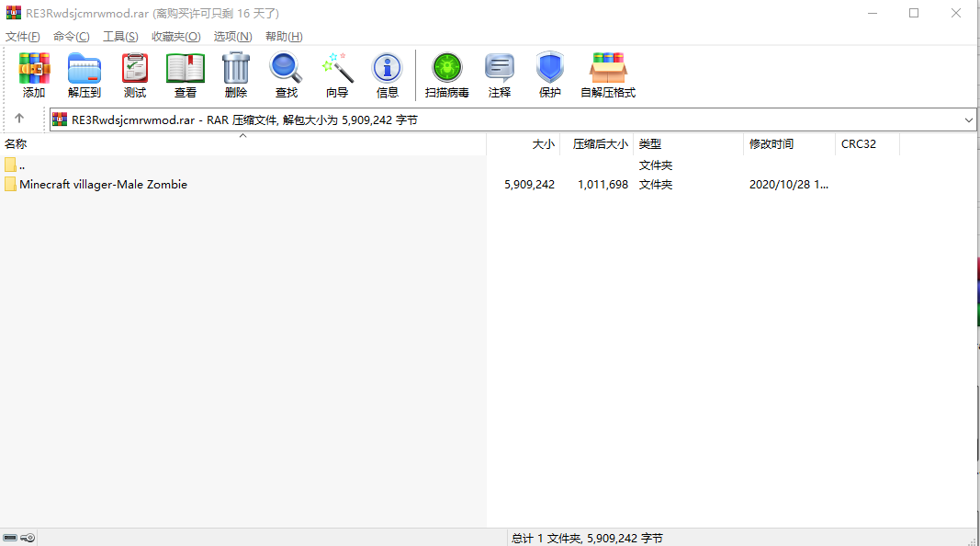The width and height of the screenshot is (980, 546).
Task: Select packed size 1,011,698 cell
Action: coord(603,185)
